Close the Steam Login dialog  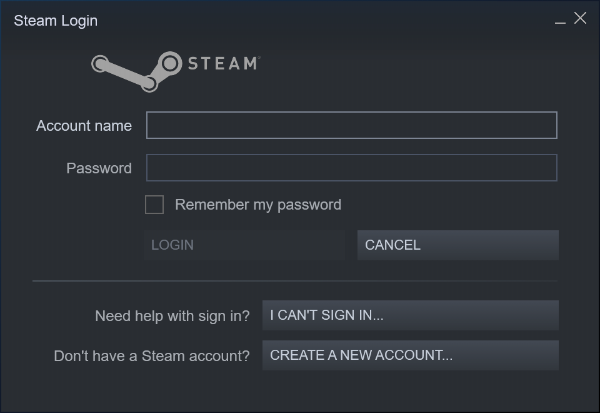[580, 18]
